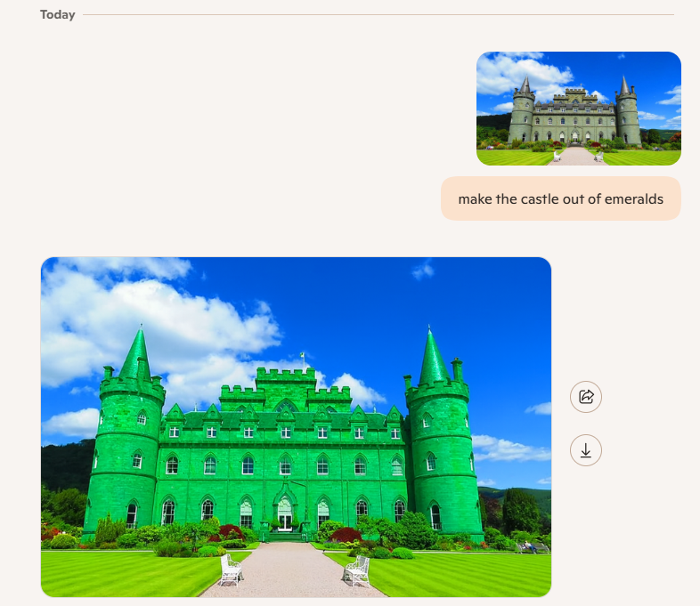Download the generated emerald castle image
The width and height of the screenshot is (700, 606).
click(586, 450)
